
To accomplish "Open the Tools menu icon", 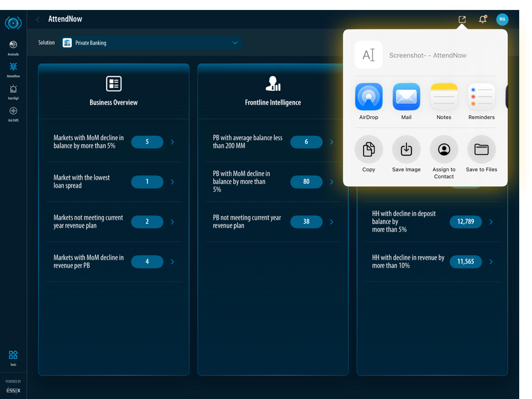I will 13,356.
